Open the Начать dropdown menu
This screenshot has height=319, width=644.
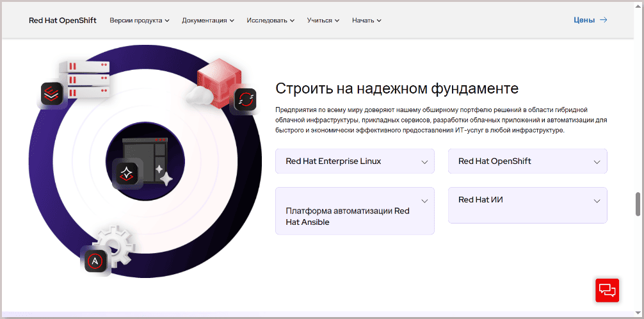coord(367,20)
